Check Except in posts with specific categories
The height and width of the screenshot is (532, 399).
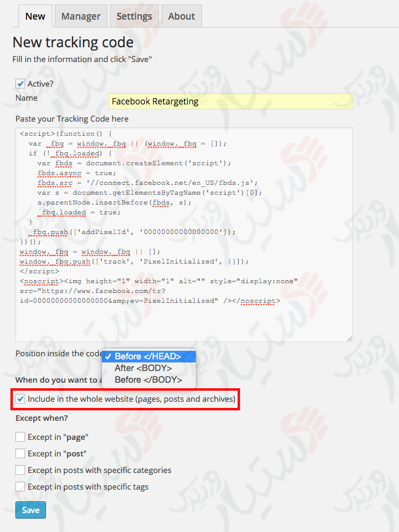coord(20,470)
